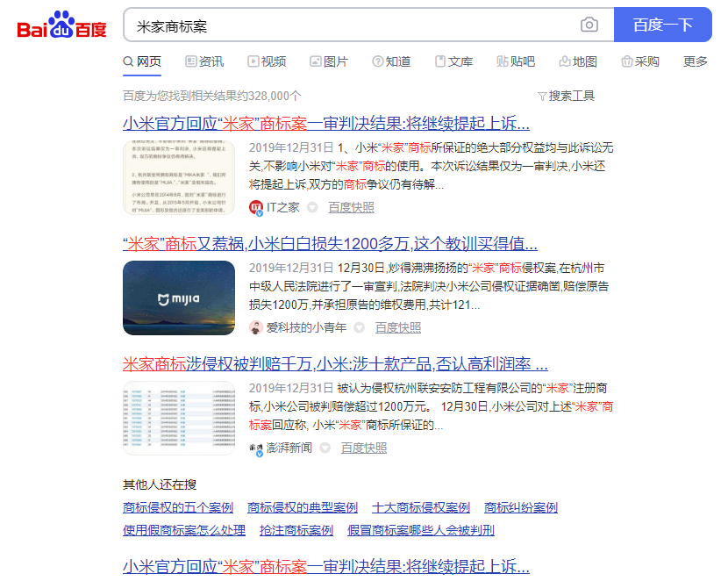Click related search 商标侵权的五个案例
This screenshot has height=581, width=728.
(178, 507)
